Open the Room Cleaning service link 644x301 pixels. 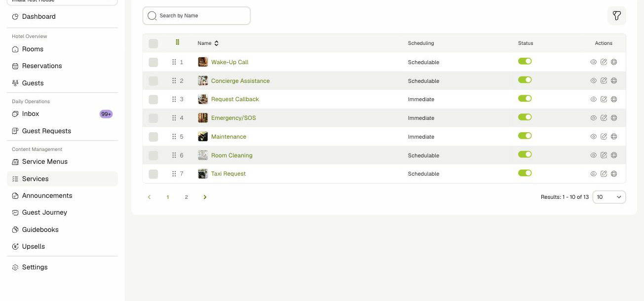231,155
